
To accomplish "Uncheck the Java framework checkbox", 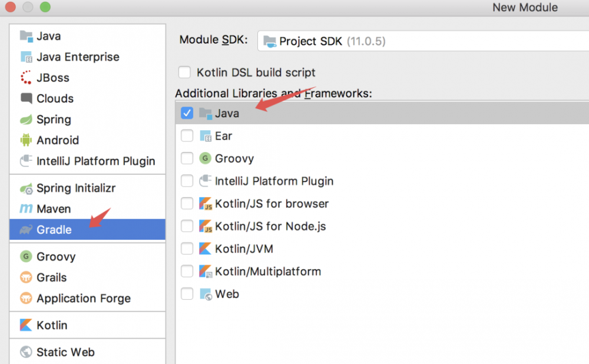I will [187, 113].
